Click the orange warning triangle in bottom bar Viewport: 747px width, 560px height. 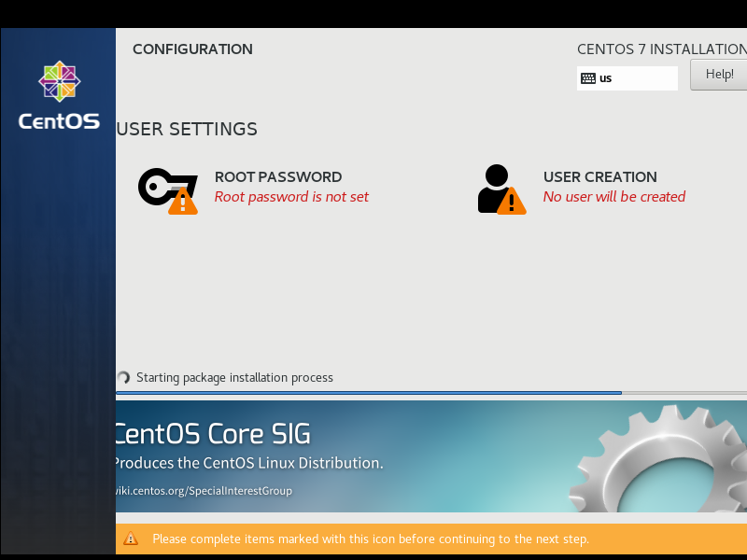click(x=131, y=539)
